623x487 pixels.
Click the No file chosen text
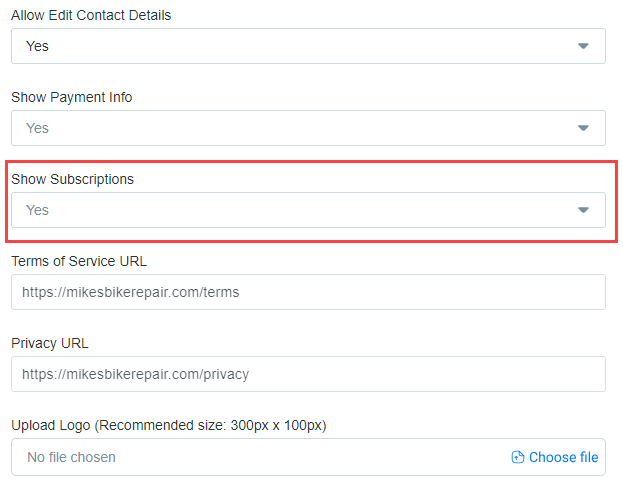71,458
